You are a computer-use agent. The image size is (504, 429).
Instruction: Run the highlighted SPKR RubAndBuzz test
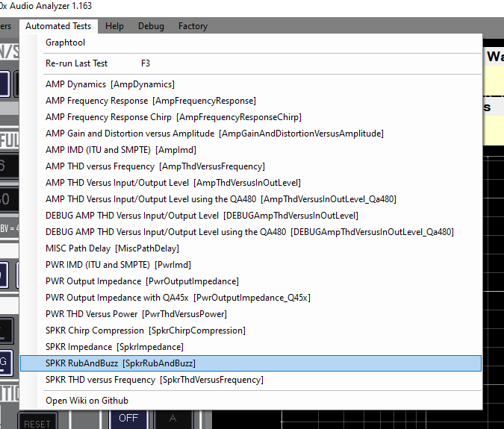(x=251, y=363)
